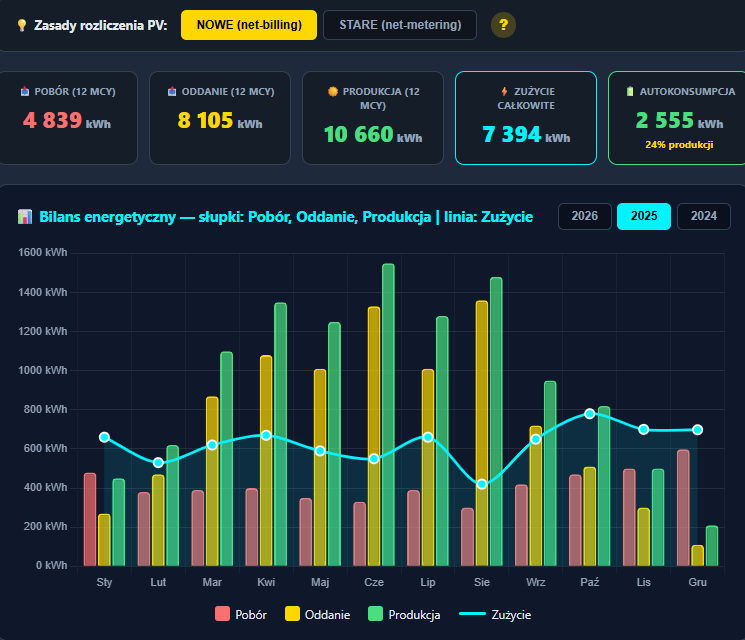Switch to STARE (net-metering) settlement mode

pyautogui.click(x=400, y=25)
